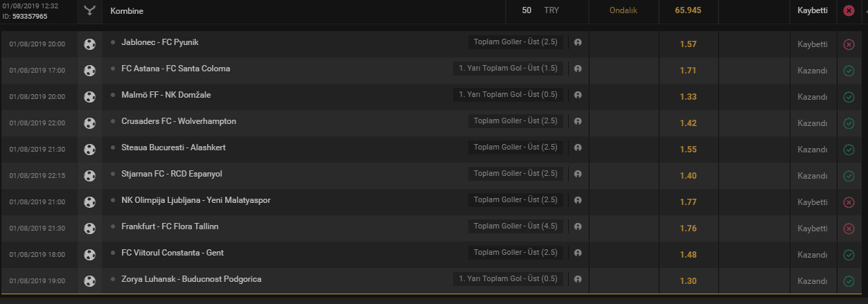Click the total odds value 65.945
The width and height of the screenshot is (868, 304).
pos(688,11)
